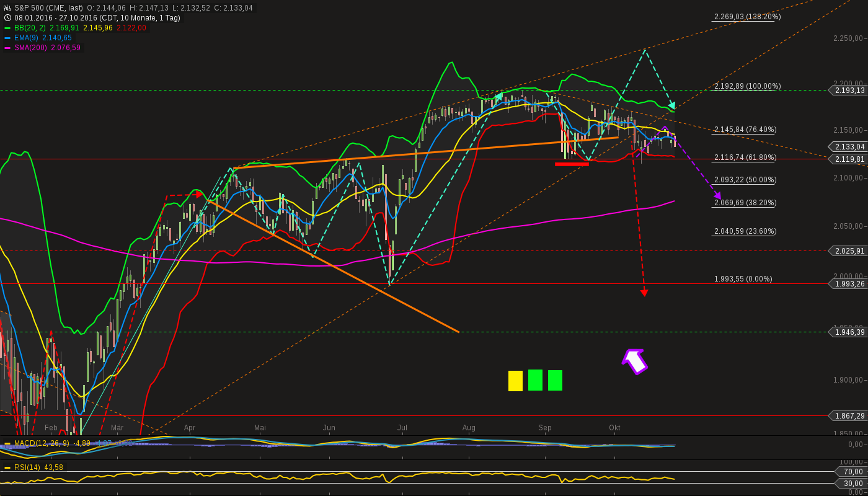Click the 2.050,00 axis tick label

point(849,227)
